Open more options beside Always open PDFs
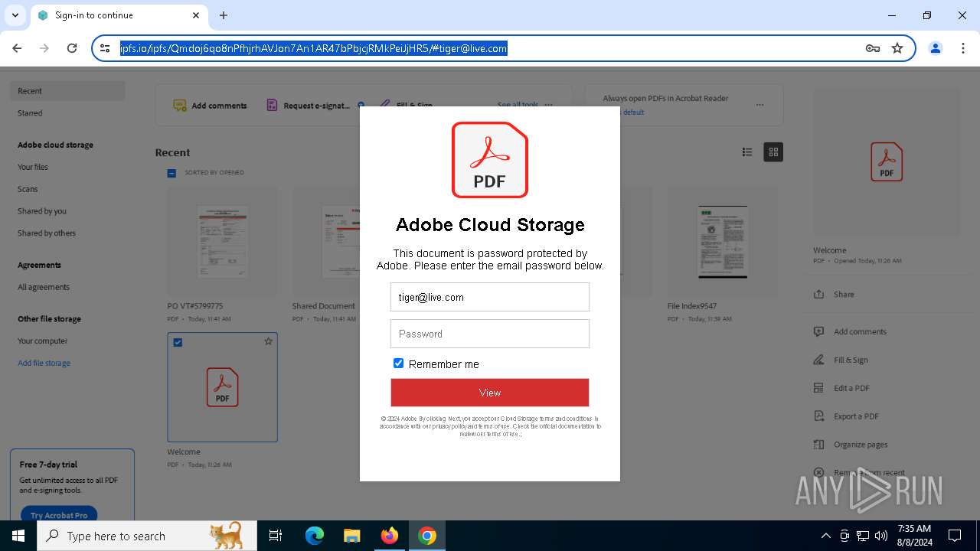This screenshot has height=551, width=980. 759,105
